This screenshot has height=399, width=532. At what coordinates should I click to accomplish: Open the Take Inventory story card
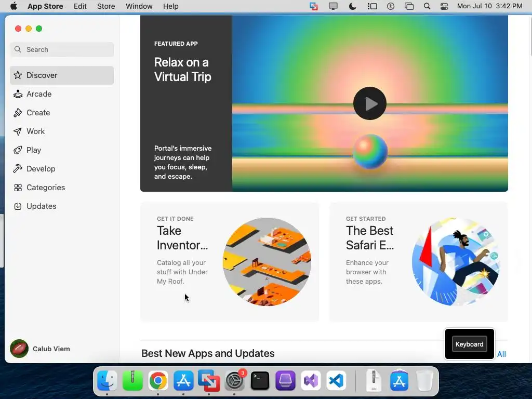(x=230, y=262)
